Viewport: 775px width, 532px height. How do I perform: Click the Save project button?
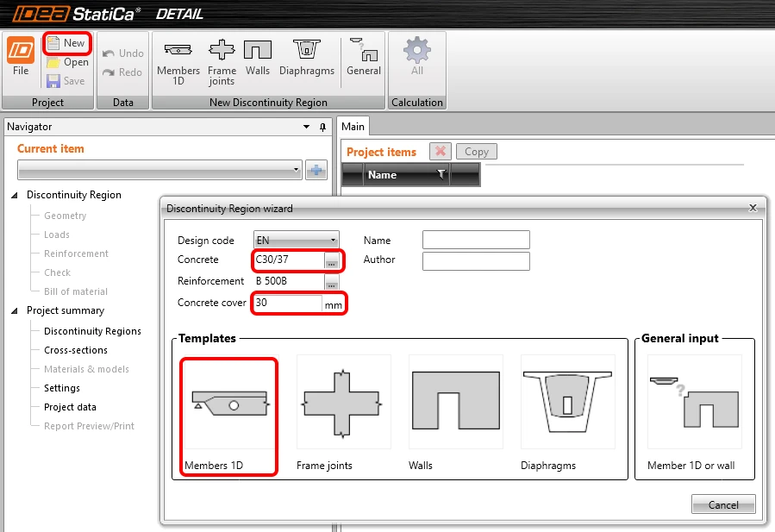point(66,80)
